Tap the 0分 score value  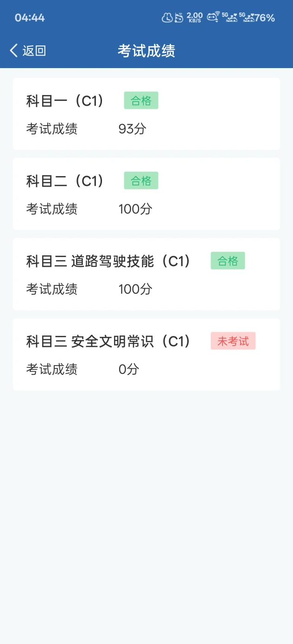click(128, 369)
